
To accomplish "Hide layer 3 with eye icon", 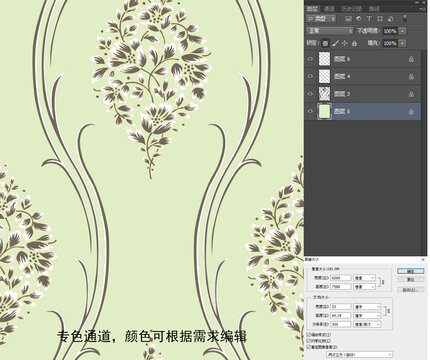I will (x=311, y=94).
